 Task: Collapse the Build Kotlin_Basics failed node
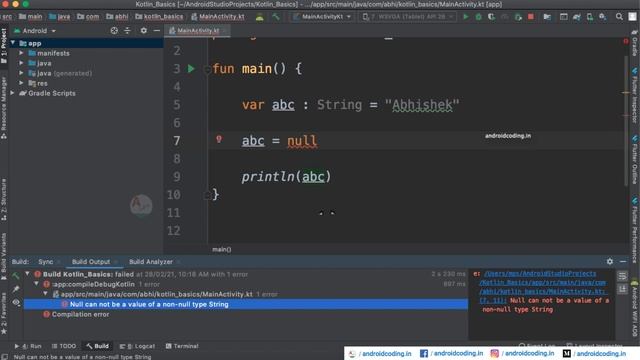27,274
